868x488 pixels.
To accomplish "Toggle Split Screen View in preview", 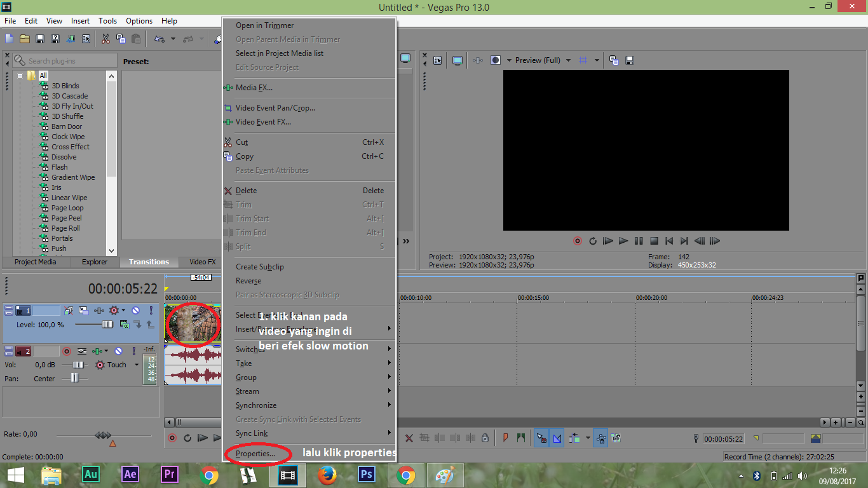I will (x=496, y=60).
